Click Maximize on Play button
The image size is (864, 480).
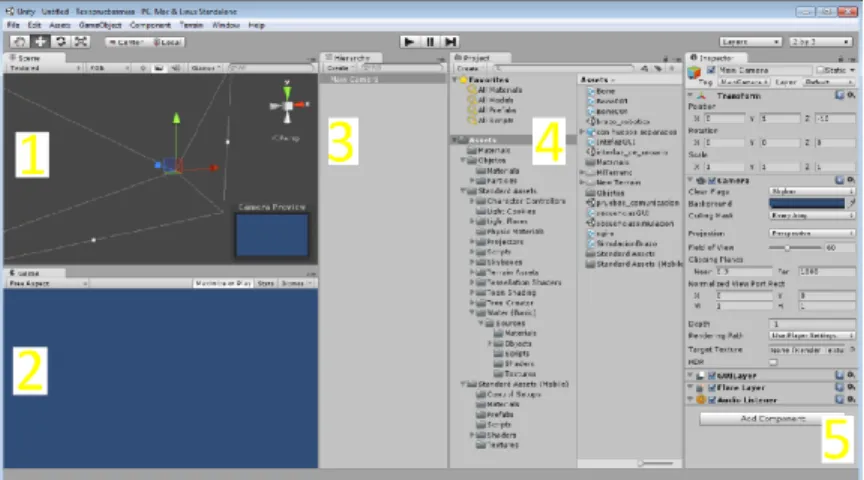(223, 283)
